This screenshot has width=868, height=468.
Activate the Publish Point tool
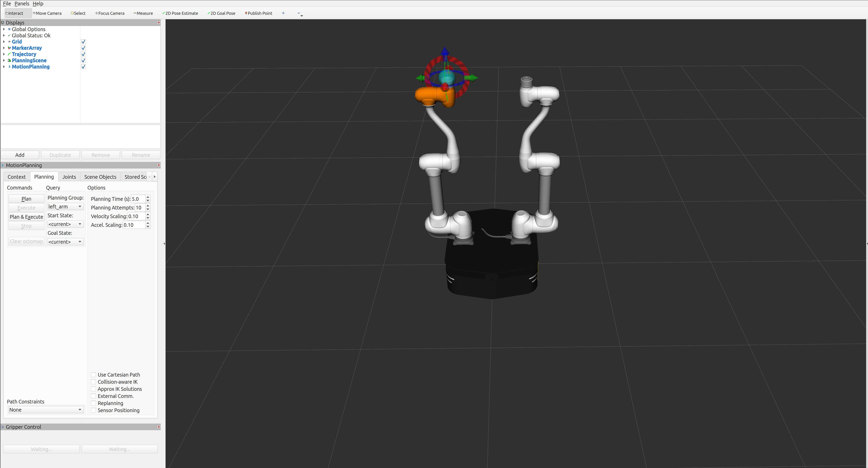[259, 13]
